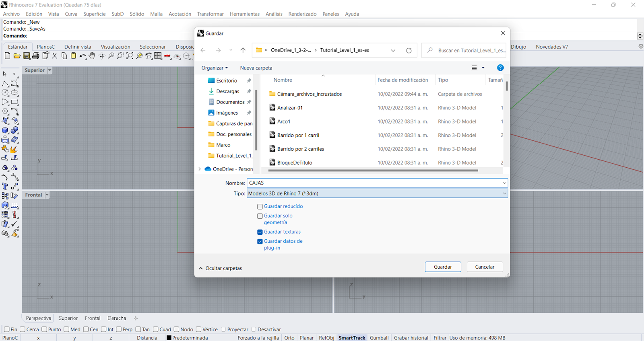Image resolution: width=644 pixels, height=341 pixels.
Task: Click the red car display icon
Action: tap(167, 56)
